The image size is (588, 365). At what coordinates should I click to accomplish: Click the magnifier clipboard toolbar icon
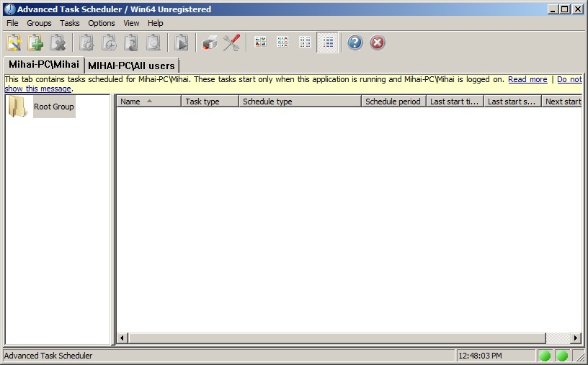point(153,42)
